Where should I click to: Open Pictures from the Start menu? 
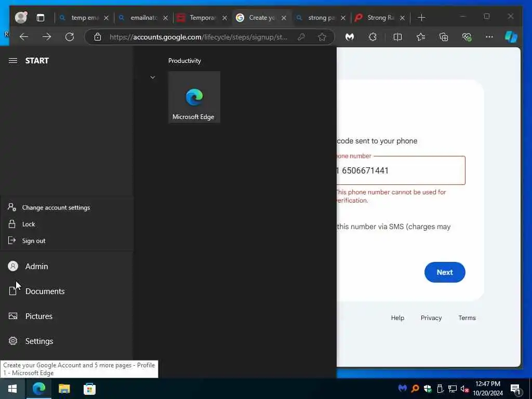[x=66, y=316]
